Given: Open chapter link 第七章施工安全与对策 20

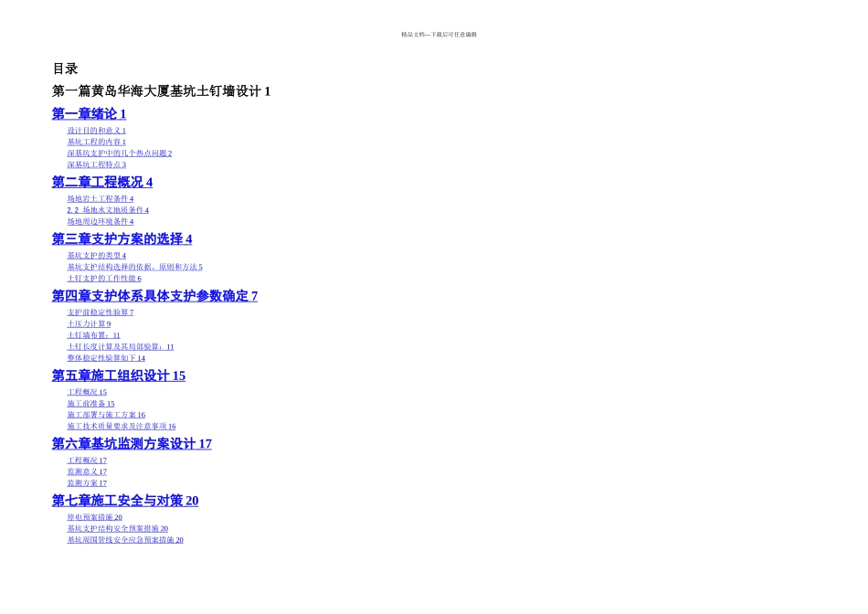Looking at the screenshot, I should pos(125,501).
